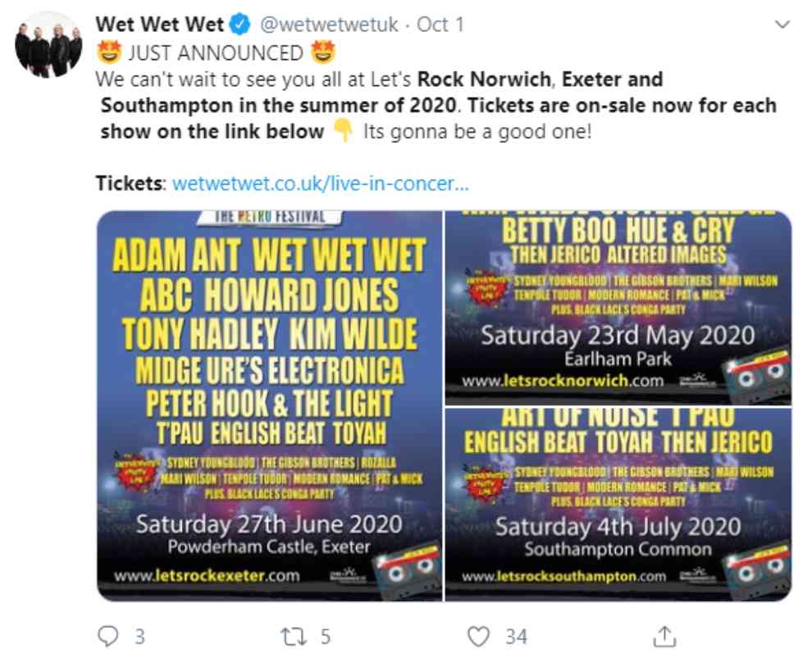
Task: Retweet this Wet Wet Wet post
Action: tap(293, 637)
